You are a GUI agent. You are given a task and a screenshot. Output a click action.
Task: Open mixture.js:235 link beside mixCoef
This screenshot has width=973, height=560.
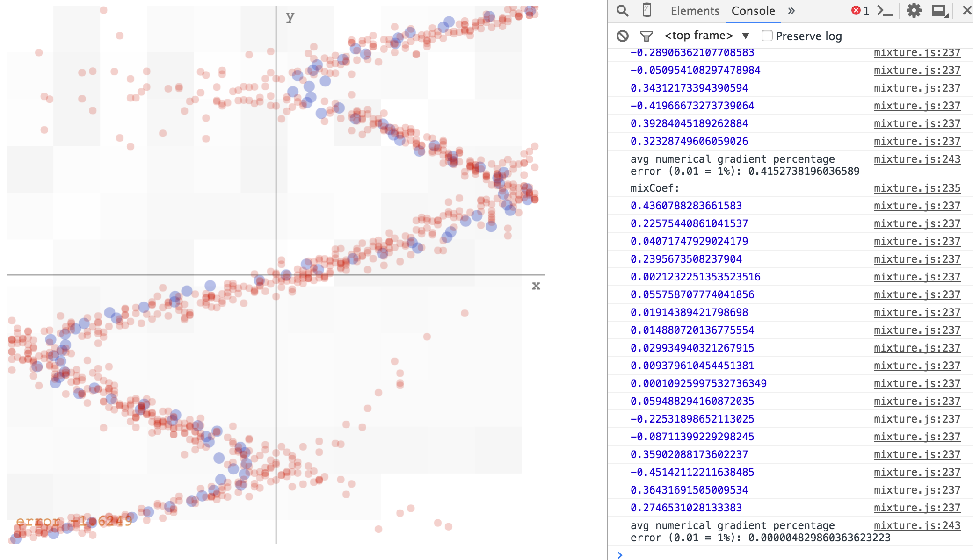point(917,188)
